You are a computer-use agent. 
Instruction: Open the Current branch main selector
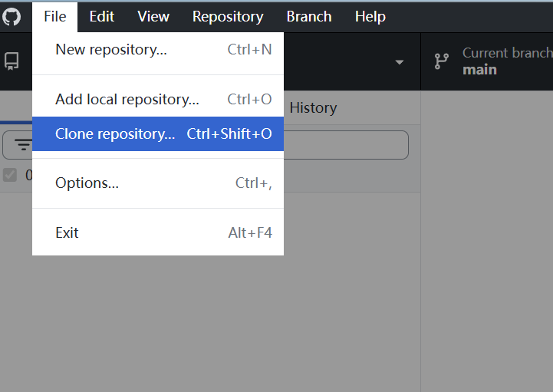click(499, 61)
